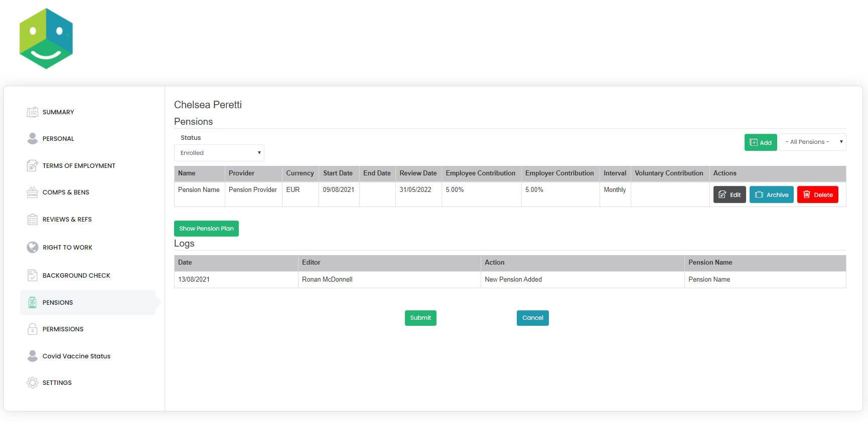This screenshot has width=868, height=425.
Task: Click the Settings gear icon
Action: coord(32,382)
